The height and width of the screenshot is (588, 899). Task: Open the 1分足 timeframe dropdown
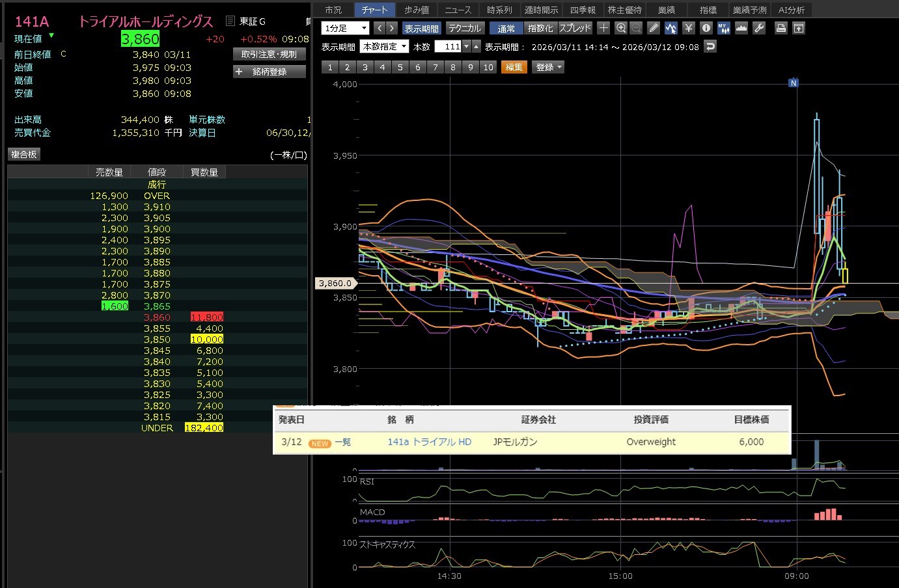(345, 28)
